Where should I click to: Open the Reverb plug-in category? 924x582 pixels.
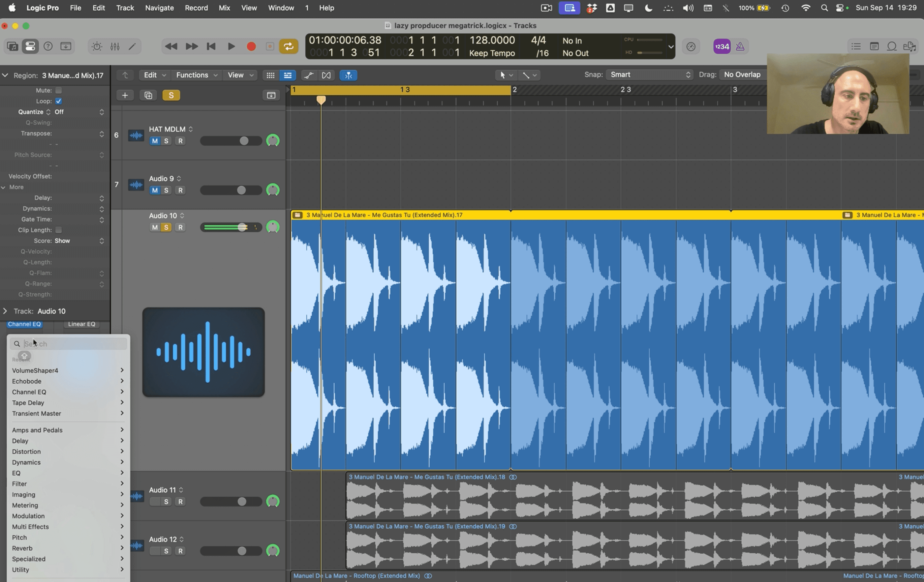coord(68,548)
